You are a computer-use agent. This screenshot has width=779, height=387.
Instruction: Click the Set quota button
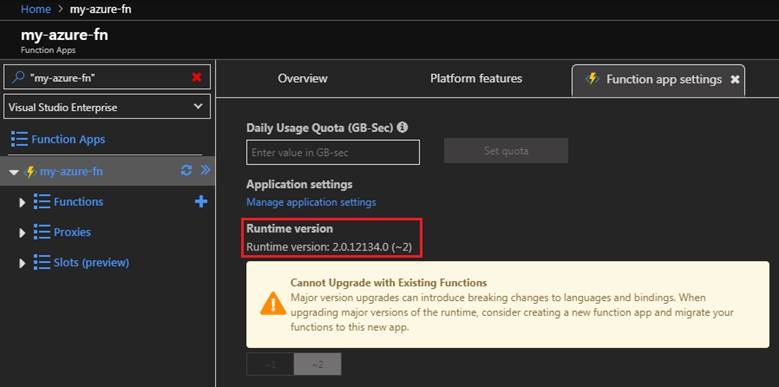(x=506, y=151)
